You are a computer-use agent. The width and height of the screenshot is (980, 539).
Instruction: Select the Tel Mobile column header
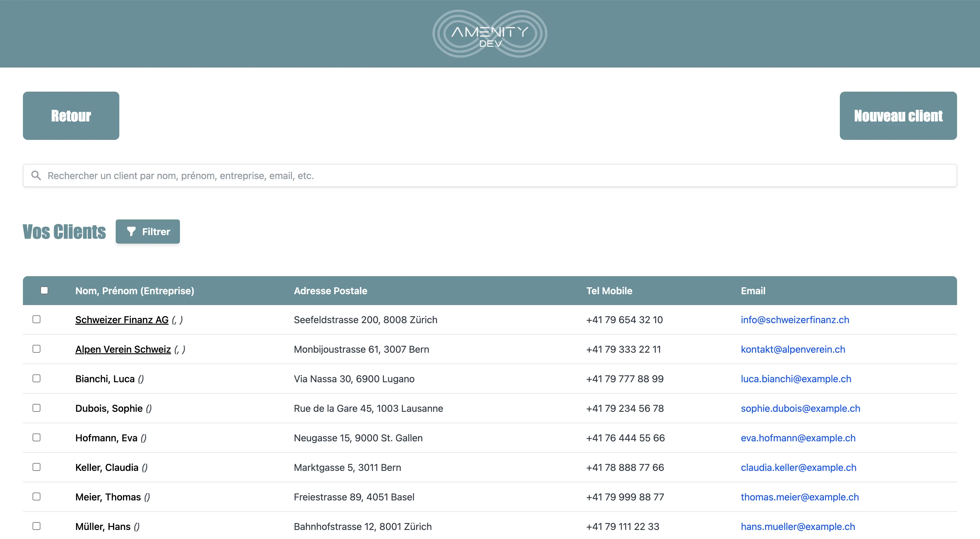tap(609, 290)
